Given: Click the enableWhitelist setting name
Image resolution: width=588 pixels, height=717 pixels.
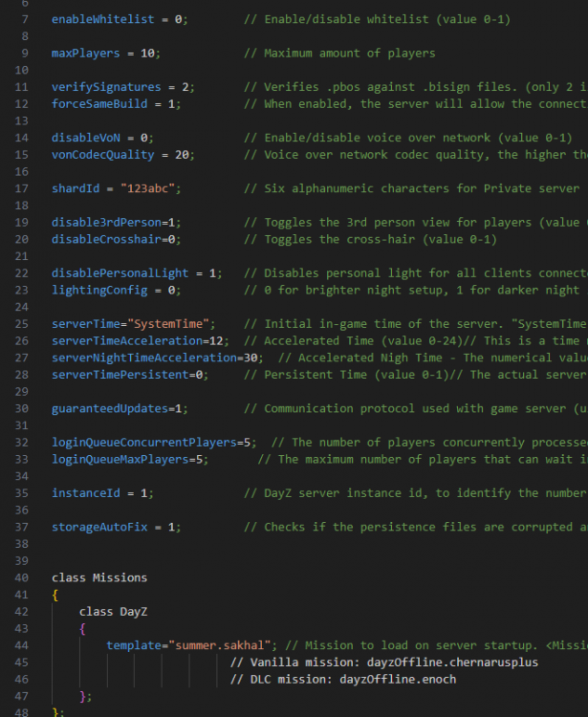Looking at the screenshot, I should coord(103,19).
